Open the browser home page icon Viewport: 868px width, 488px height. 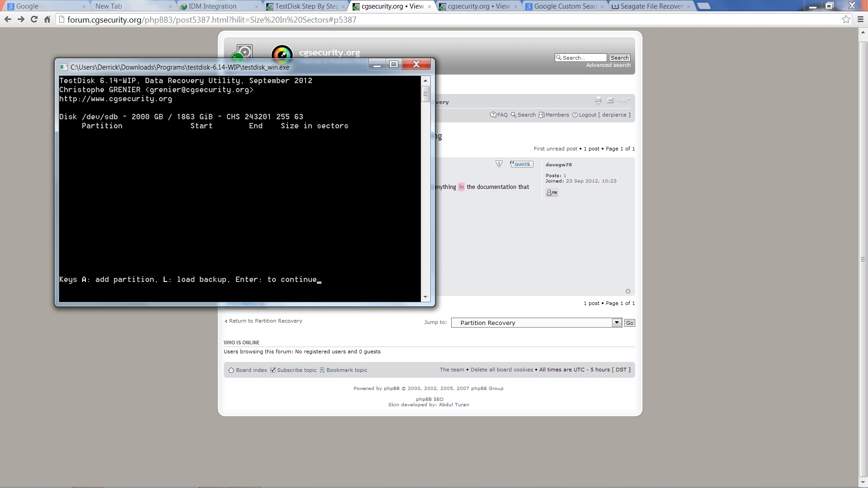[x=47, y=19]
